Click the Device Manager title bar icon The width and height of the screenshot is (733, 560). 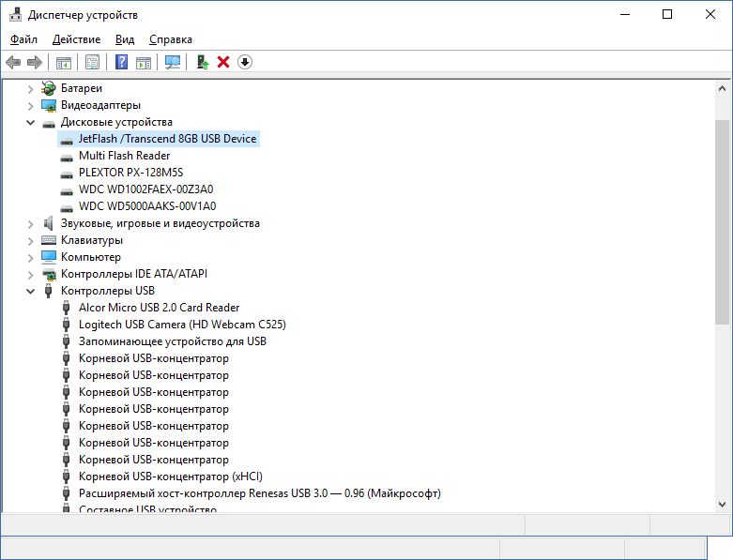pyautogui.click(x=15, y=14)
